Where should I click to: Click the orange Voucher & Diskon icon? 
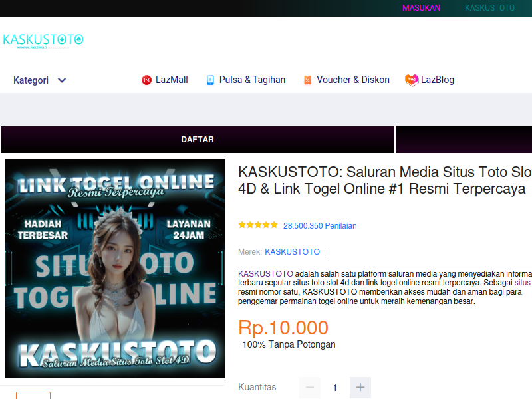point(307,80)
